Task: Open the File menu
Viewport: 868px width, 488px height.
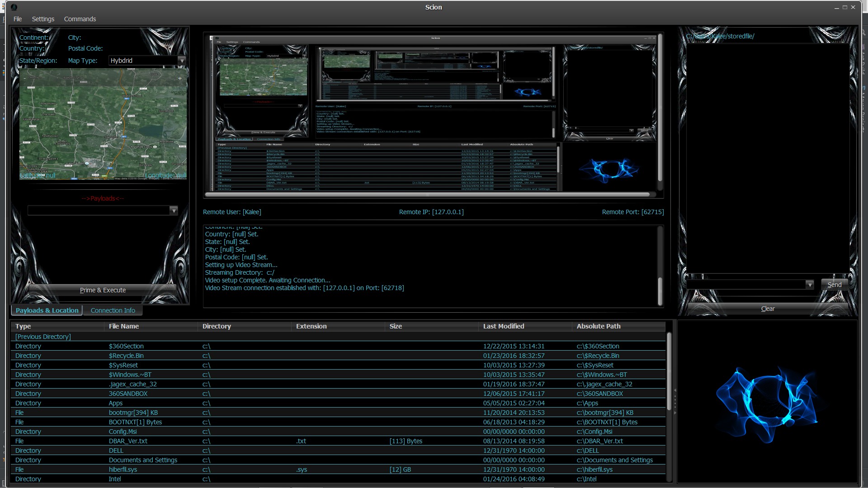Action: click(18, 19)
